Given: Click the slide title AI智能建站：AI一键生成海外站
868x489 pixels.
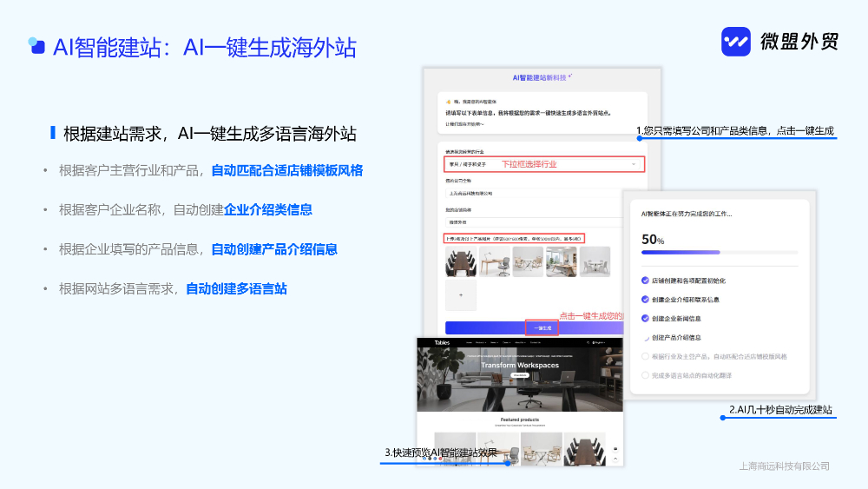Looking at the screenshot, I should point(205,48).
